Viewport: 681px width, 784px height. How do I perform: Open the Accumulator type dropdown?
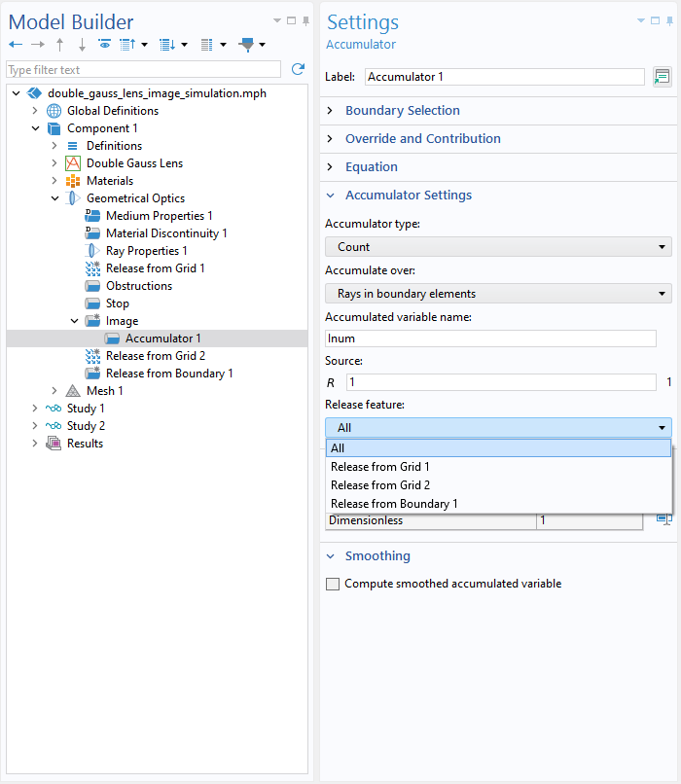498,247
